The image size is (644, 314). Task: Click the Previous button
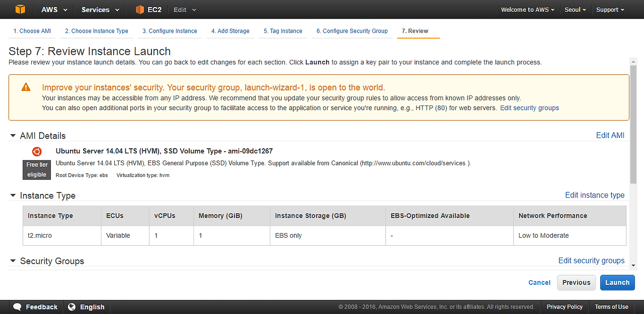[x=577, y=282]
